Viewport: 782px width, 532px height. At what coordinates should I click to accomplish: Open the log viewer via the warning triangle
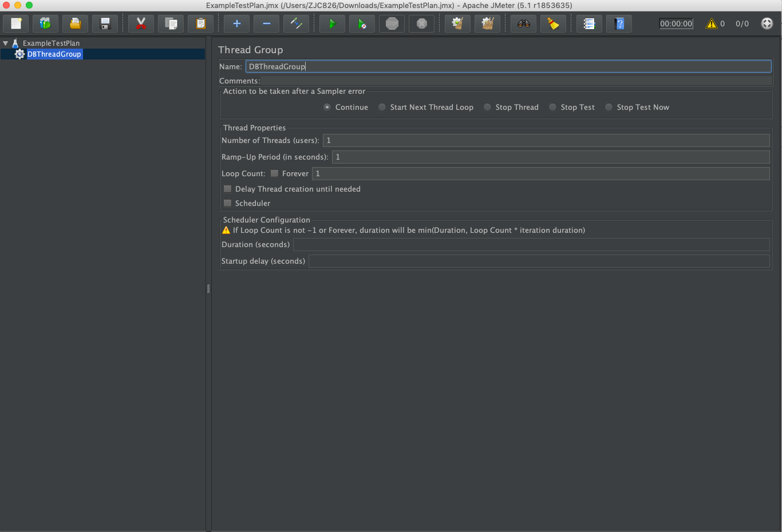coord(712,23)
